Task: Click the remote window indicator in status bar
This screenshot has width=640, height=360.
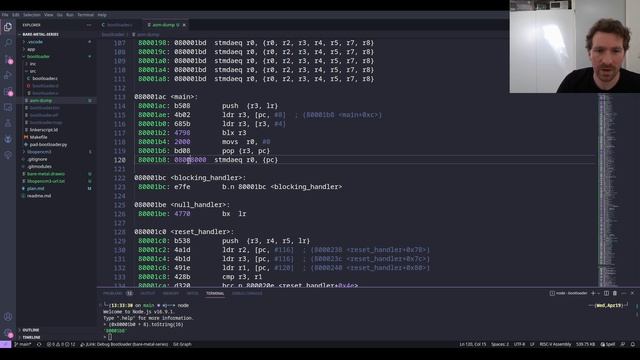Action: click(5, 344)
